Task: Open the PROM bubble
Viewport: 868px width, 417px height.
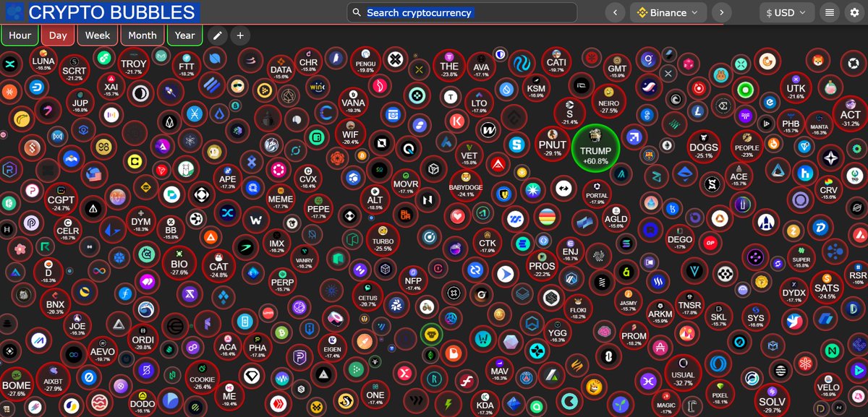Action: (x=634, y=336)
